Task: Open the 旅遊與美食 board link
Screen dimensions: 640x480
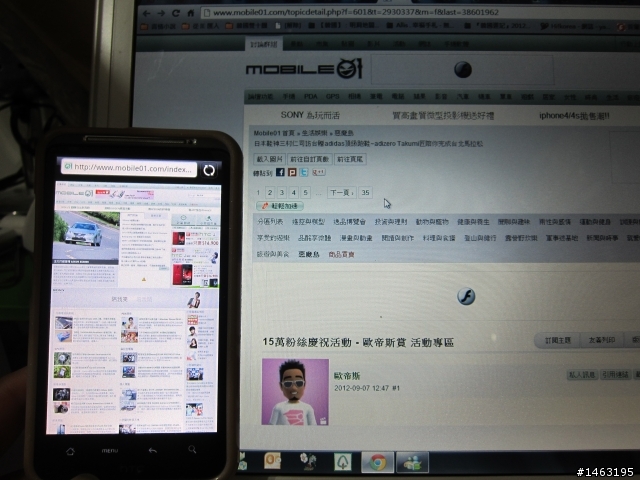Action: [273, 254]
